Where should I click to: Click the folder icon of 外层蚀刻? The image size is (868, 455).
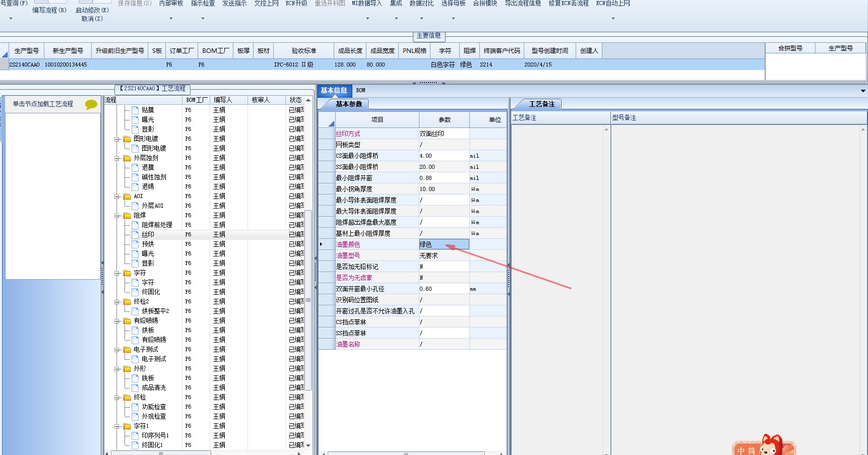(x=127, y=158)
